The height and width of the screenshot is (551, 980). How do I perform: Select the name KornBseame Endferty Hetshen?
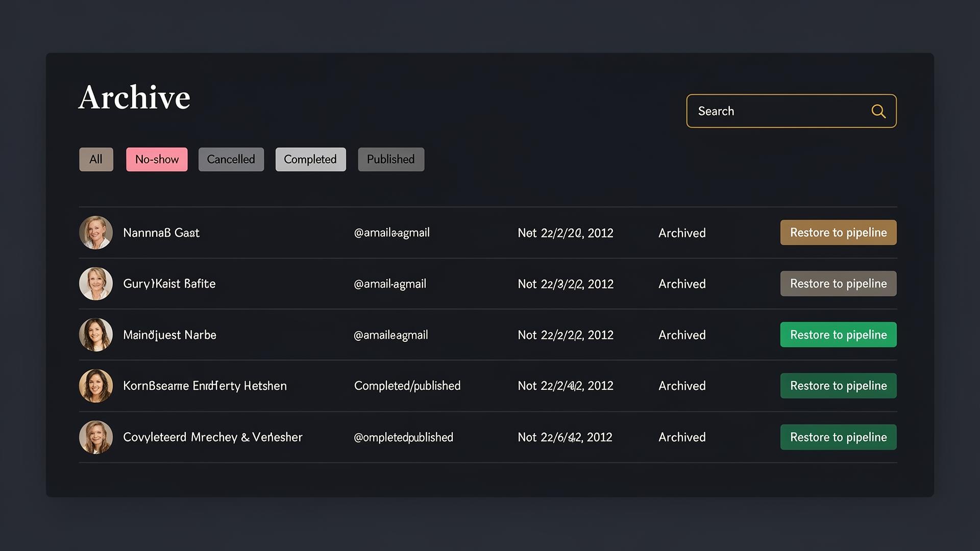click(x=205, y=386)
